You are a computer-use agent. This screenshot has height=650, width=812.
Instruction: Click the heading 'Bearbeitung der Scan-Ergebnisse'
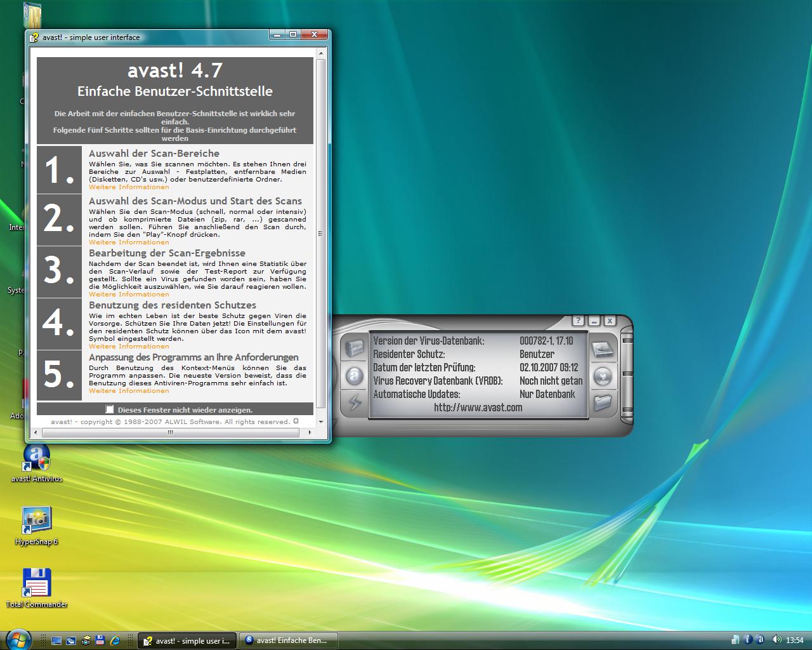pos(167,253)
